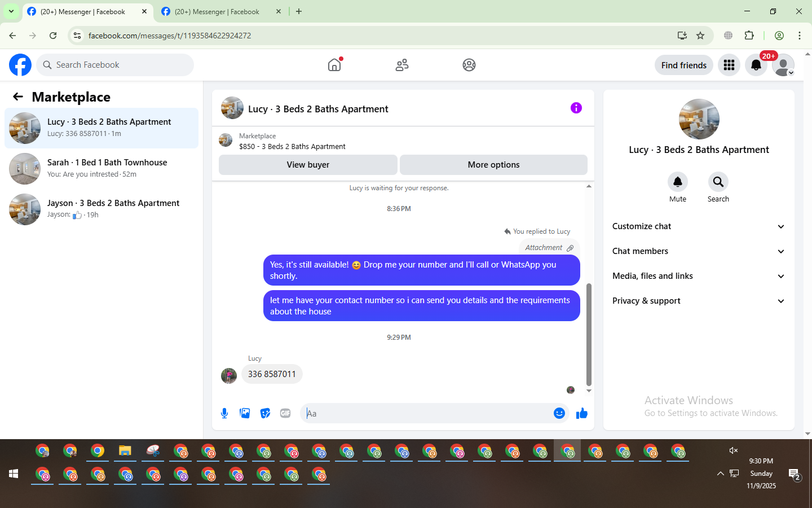View site information icon in address bar
Screen dimensions: 812x508
[x=77, y=36]
